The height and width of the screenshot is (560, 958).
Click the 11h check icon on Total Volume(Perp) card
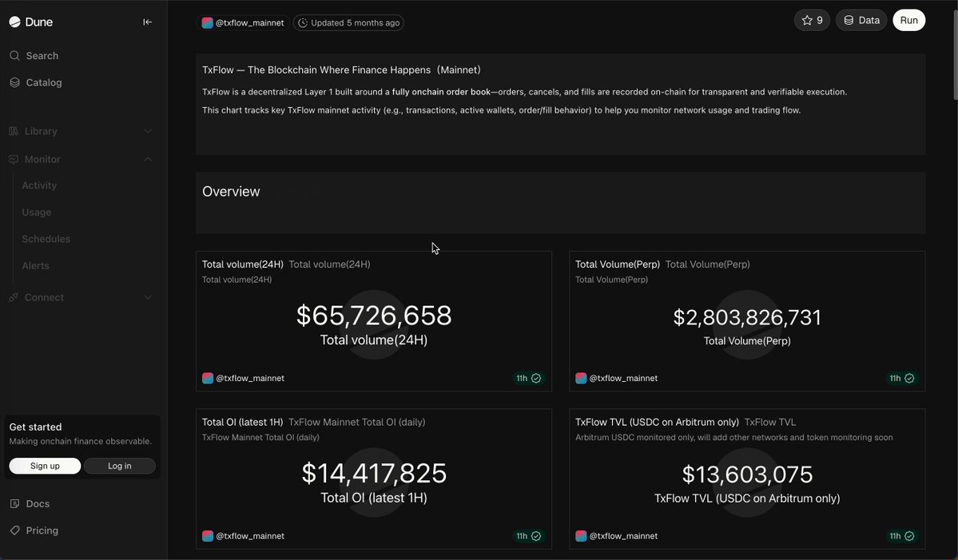(909, 378)
